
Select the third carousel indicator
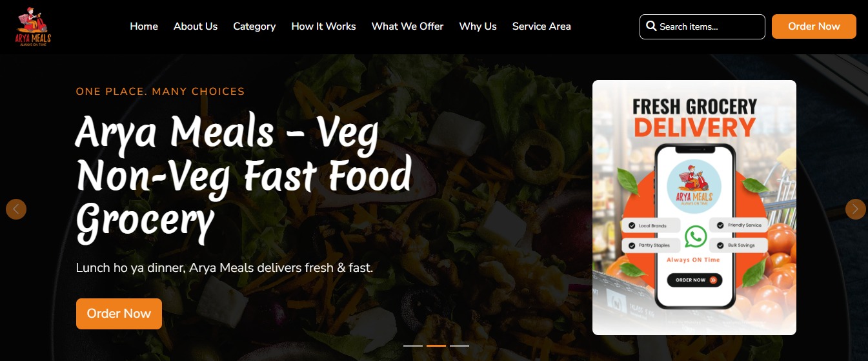[x=459, y=346]
